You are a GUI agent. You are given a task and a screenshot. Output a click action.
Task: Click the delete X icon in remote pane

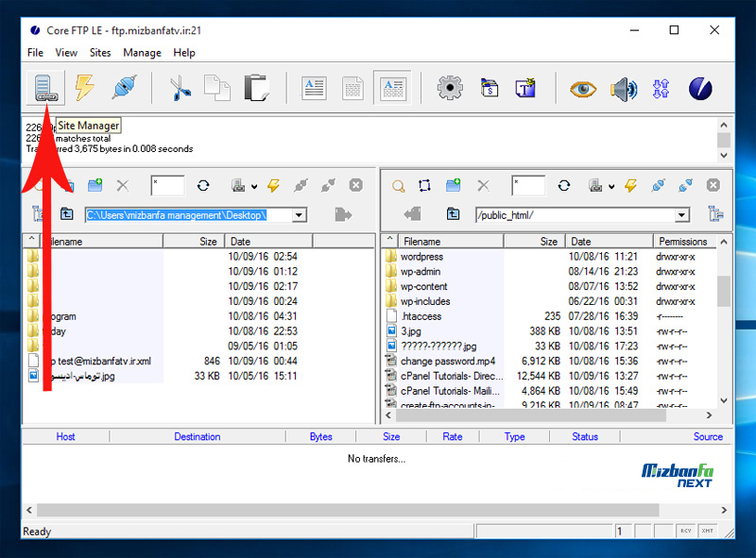click(x=483, y=185)
